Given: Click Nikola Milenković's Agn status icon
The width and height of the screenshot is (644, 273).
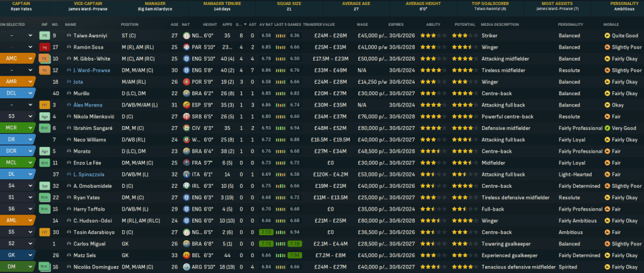Looking at the screenshot, I should click(x=44, y=116).
